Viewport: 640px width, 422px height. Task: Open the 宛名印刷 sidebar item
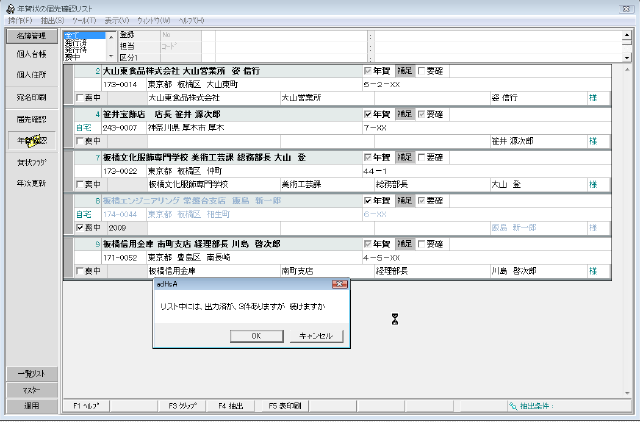pyautogui.click(x=31, y=97)
